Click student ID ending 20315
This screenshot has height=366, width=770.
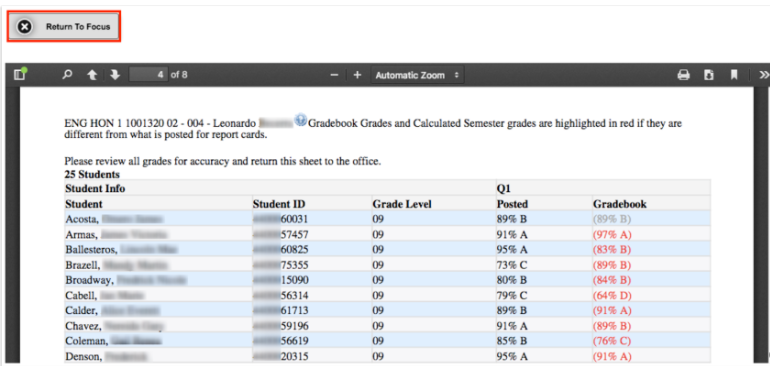click(x=280, y=356)
